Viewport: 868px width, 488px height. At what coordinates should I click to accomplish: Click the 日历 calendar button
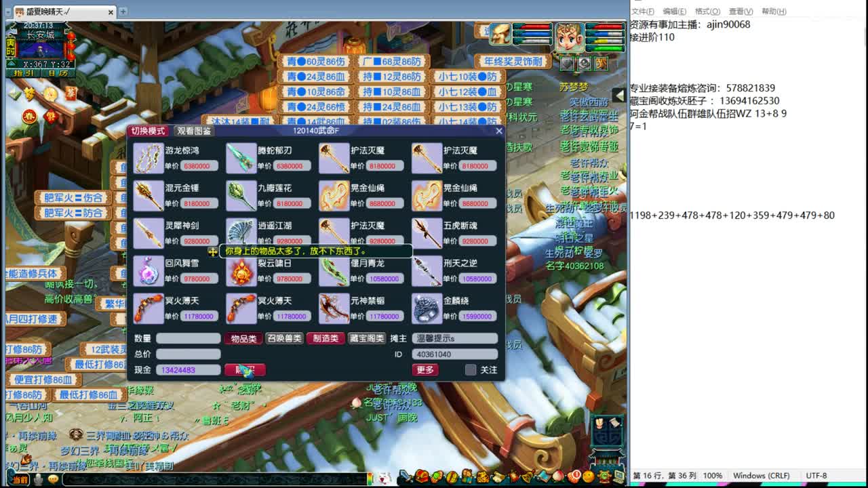58,73
